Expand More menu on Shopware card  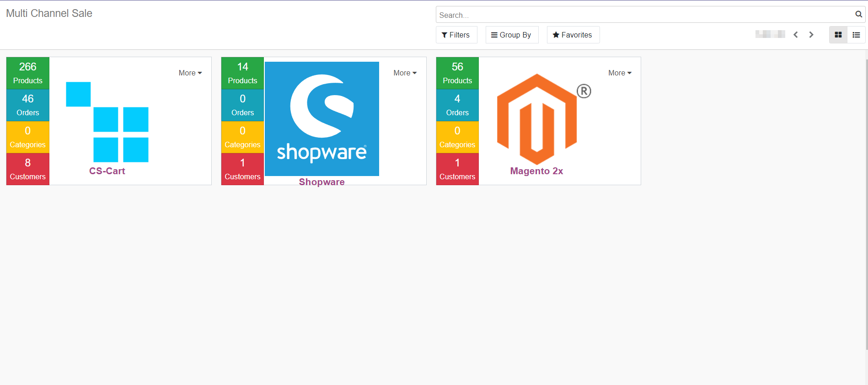pyautogui.click(x=405, y=73)
